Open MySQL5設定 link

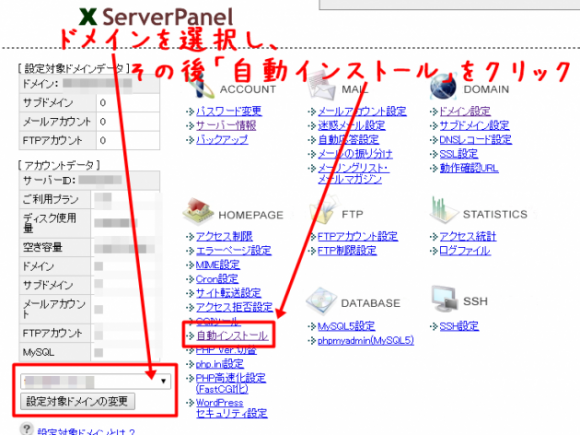(x=346, y=326)
